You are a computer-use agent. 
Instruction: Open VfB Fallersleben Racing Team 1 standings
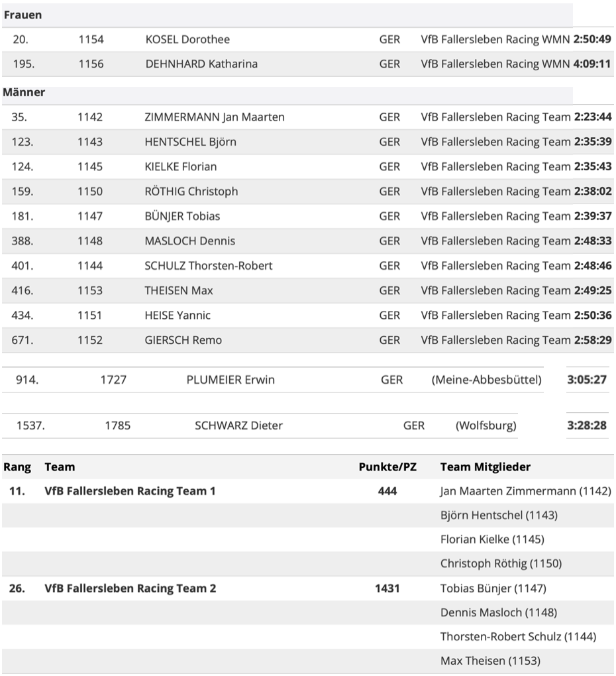(x=130, y=491)
